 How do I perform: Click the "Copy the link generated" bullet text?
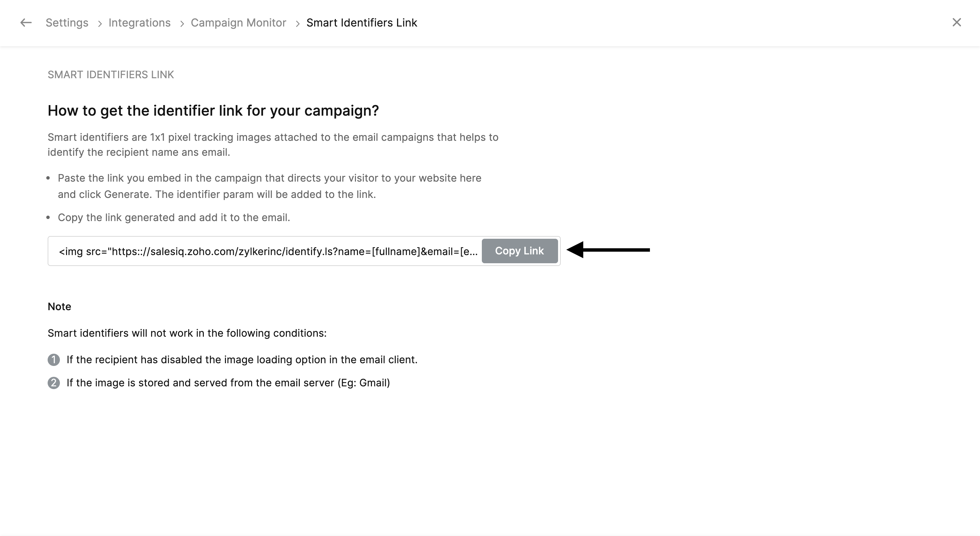(174, 217)
